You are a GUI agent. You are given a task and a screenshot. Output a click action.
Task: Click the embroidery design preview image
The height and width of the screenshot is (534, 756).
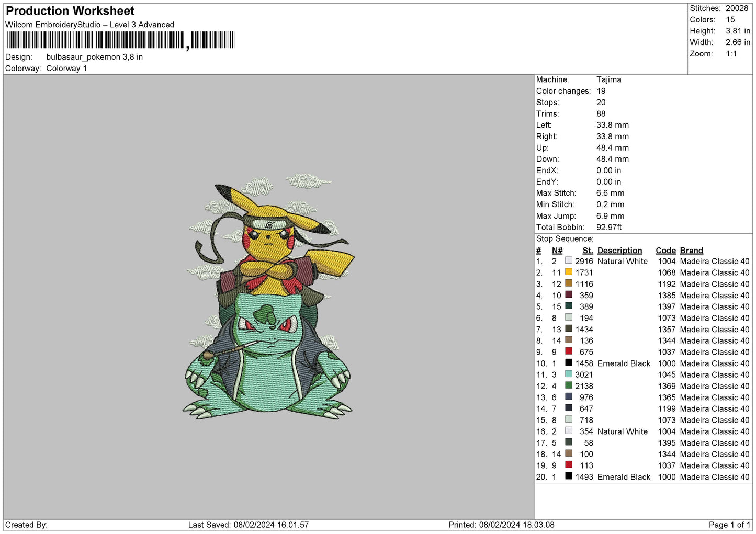point(268,297)
